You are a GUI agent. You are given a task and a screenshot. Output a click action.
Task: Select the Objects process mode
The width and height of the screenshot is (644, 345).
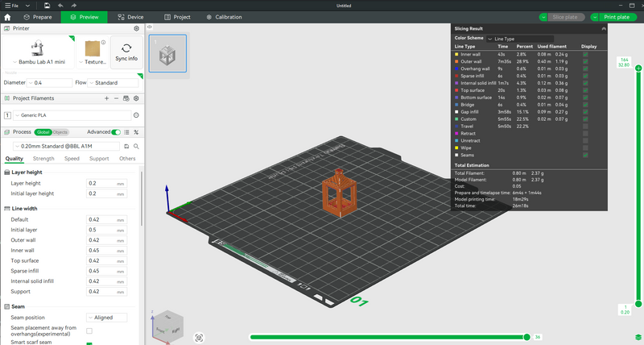pos(60,132)
